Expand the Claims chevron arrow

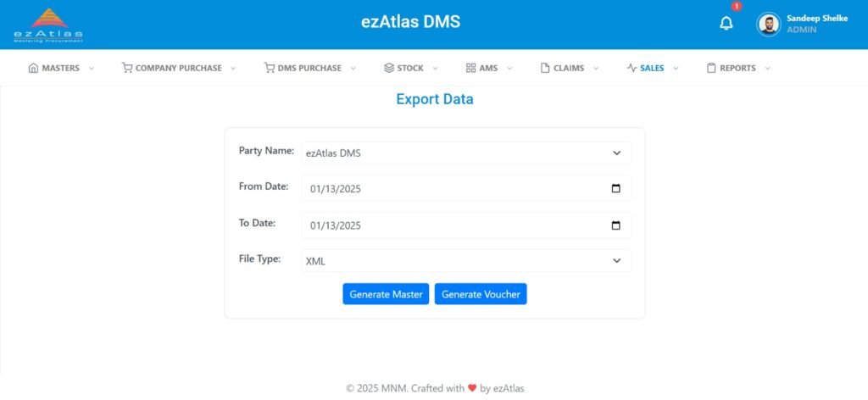click(x=596, y=69)
